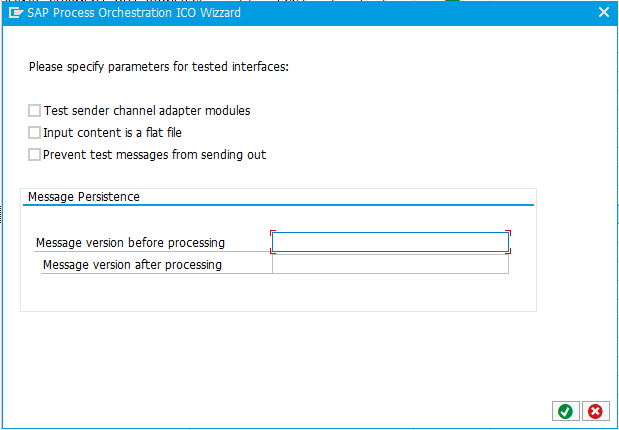
Task: Click 'Prevent test messages from sending out' label text
Action: point(154,155)
